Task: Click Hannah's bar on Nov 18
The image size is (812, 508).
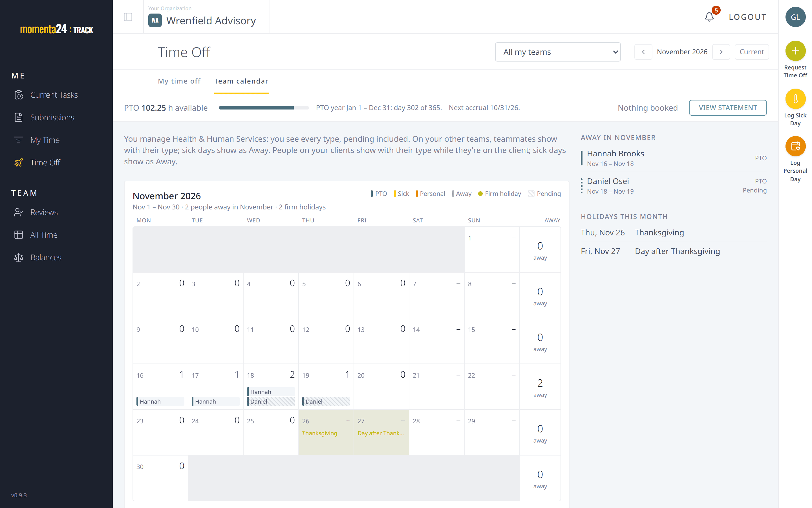Action: tap(271, 392)
